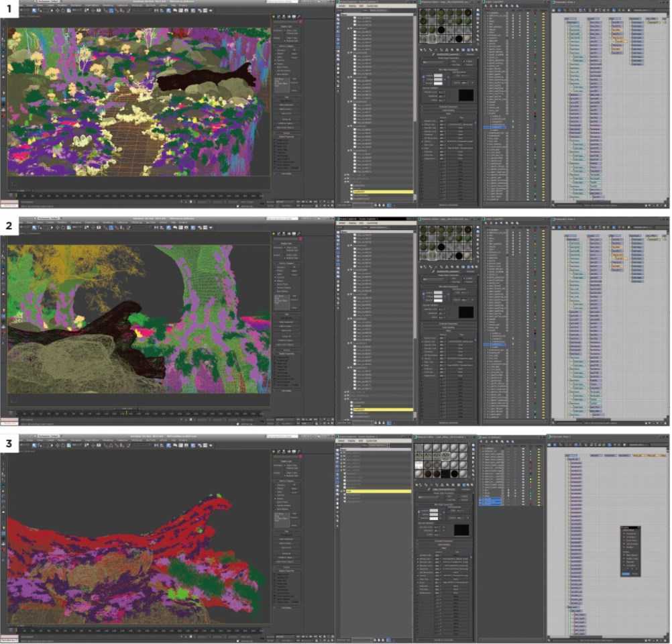Toggle visibility icon of yellow row, middle Scene Explorer
672x644 pixels.
[352, 409]
